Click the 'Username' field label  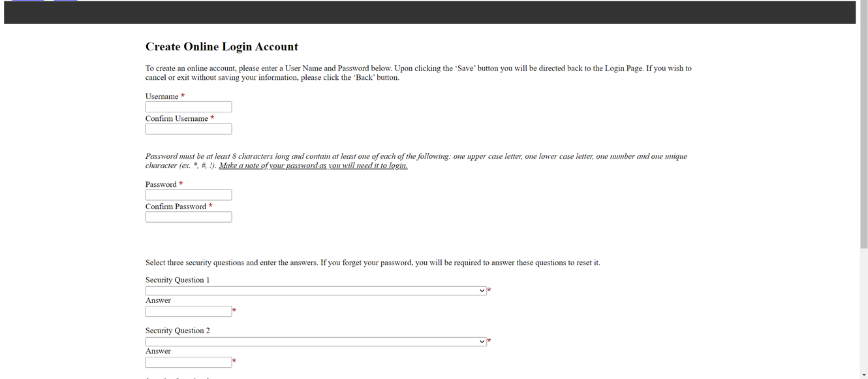(x=161, y=97)
